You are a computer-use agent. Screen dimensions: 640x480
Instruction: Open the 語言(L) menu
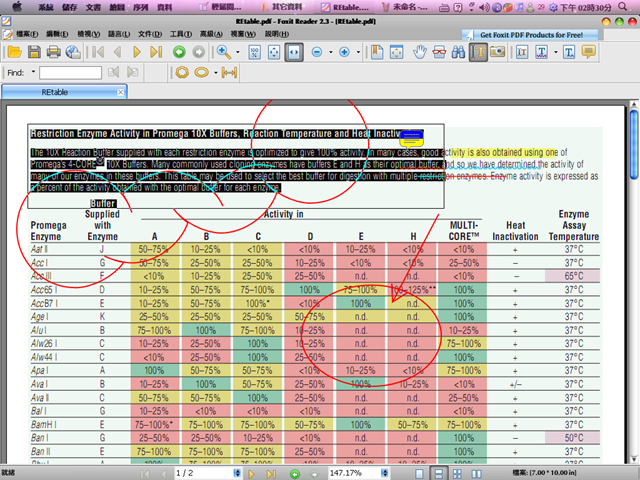coord(119,34)
